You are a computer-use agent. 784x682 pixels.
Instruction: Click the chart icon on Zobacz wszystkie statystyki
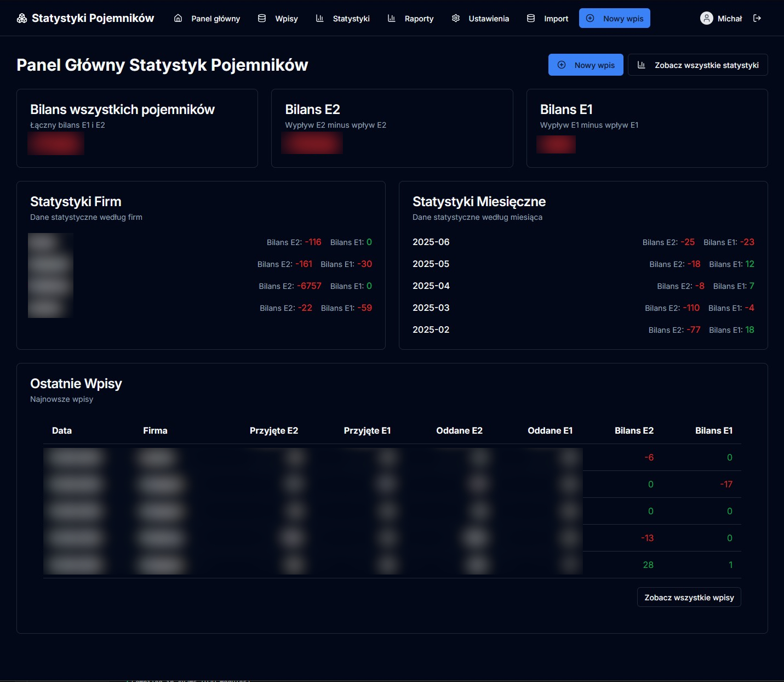pos(642,65)
